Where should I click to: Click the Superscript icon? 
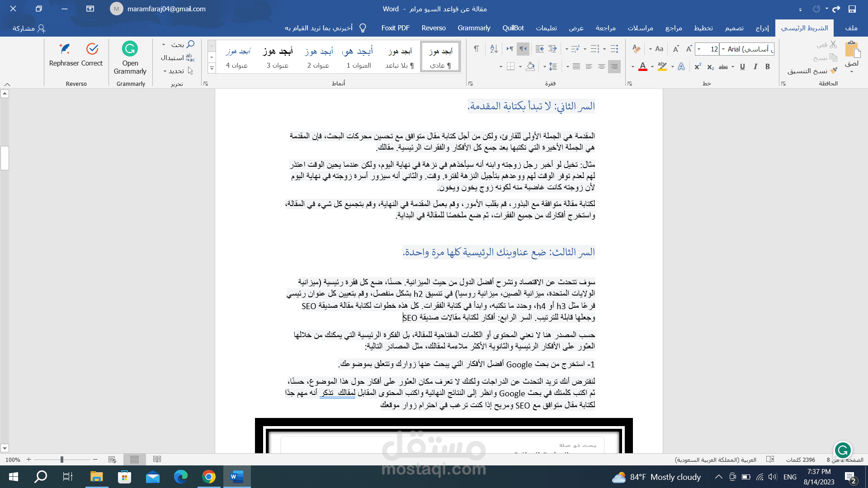tap(698, 67)
